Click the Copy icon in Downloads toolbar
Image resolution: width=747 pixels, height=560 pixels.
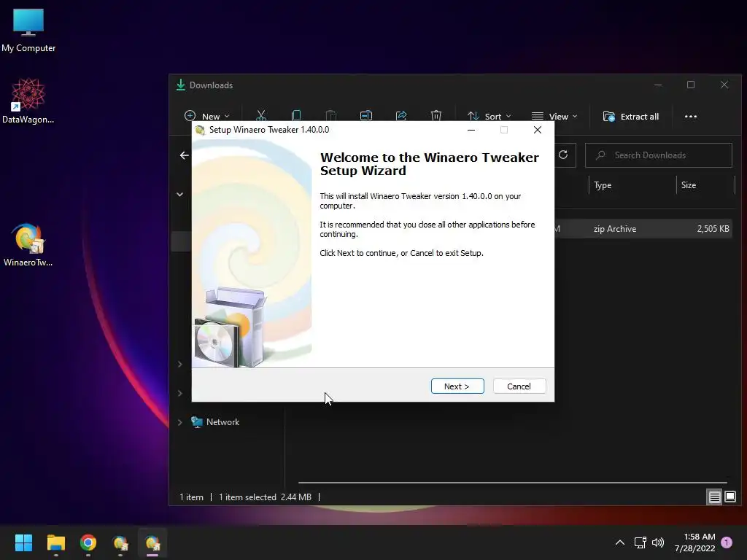pos(296,116)
